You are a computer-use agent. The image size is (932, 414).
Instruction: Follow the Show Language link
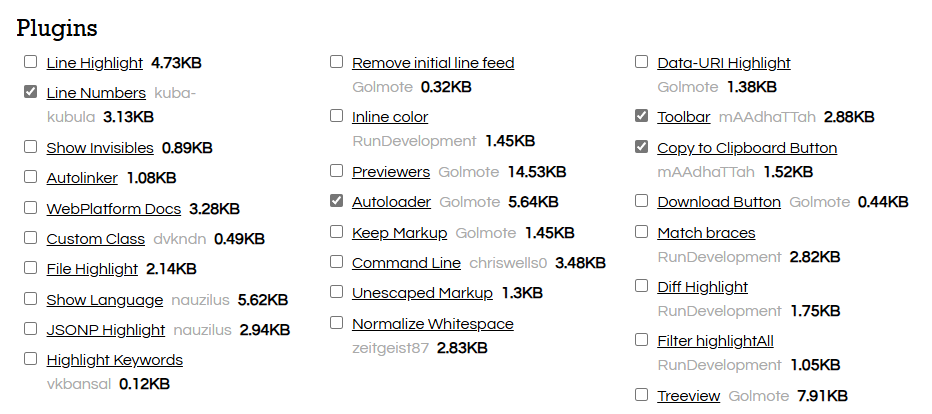(x=104, y=300)
